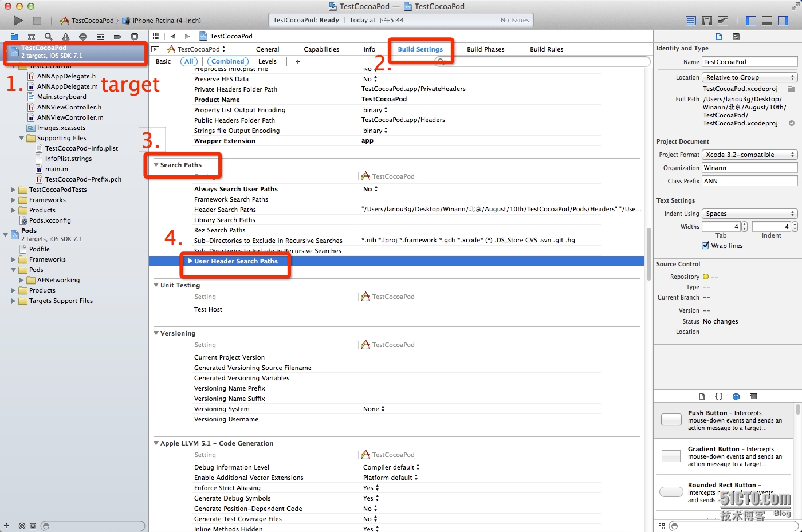Reveal project file path in Finder

792,123
